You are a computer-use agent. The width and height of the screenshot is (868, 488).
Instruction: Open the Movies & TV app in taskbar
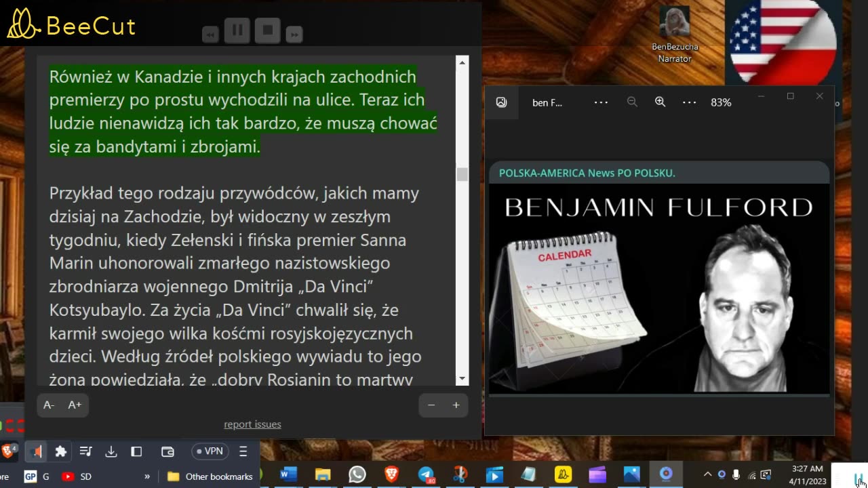[x=494, y=474]
